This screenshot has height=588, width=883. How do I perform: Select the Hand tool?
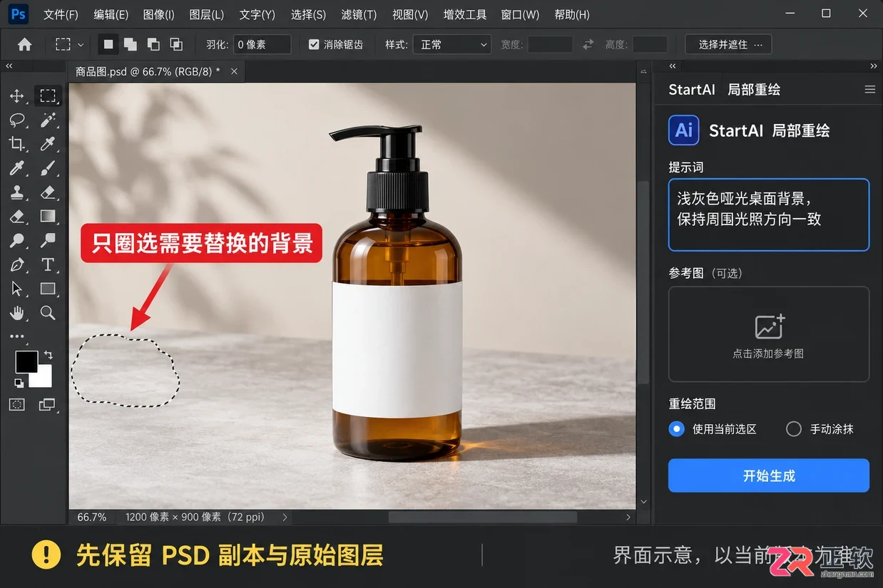click(x=17, y=313)
